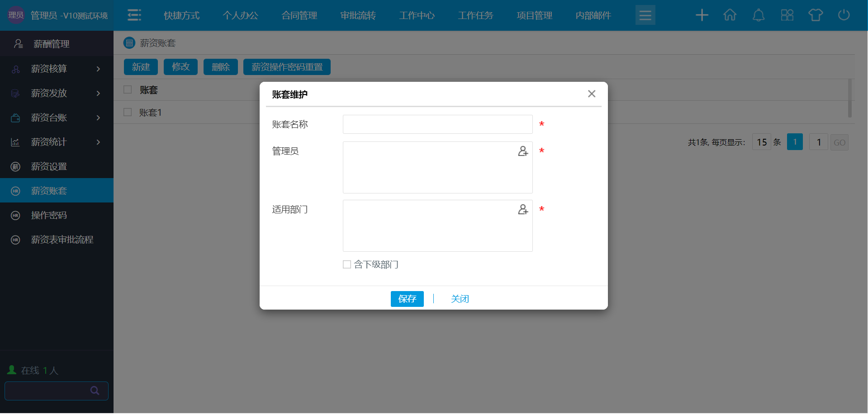Open the theme shirt icon
The width and height of the screenshot is (868, 414).
click(815, 15)
